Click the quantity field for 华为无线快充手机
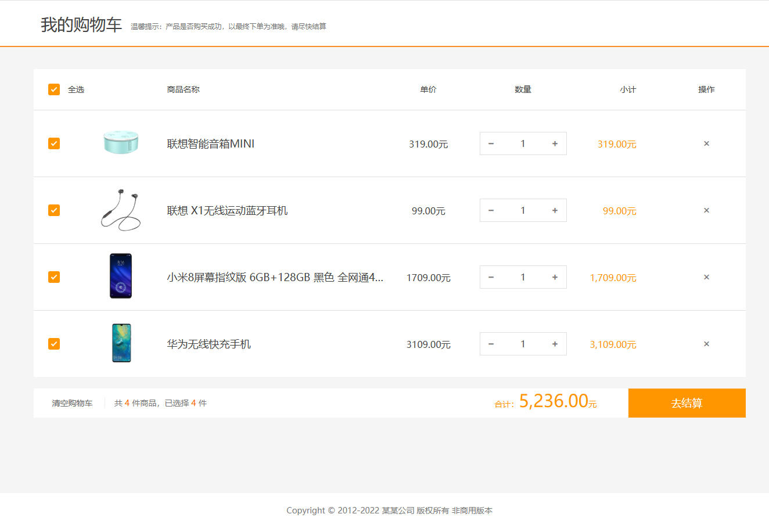This screenshot has height=532, width=769. 523,344
